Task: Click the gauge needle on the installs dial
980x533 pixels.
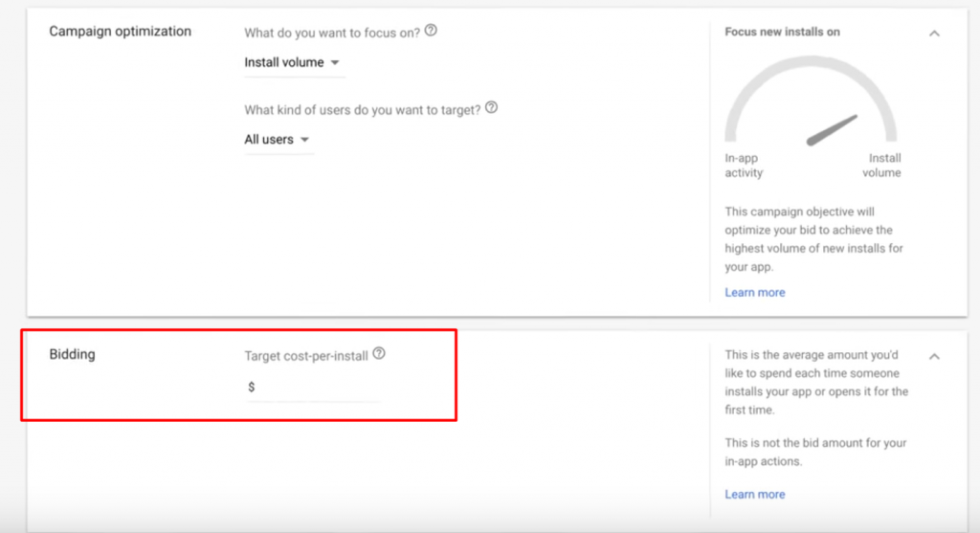Action: (831, 130)
